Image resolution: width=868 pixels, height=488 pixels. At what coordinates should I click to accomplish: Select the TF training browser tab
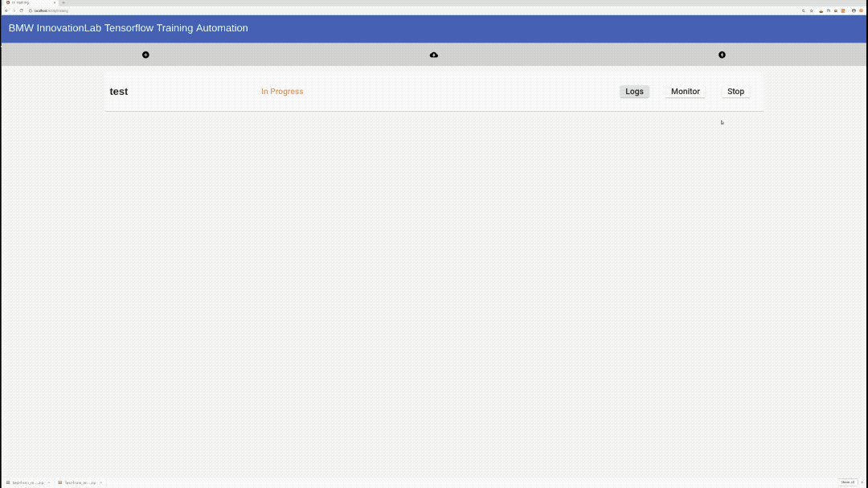30,2
